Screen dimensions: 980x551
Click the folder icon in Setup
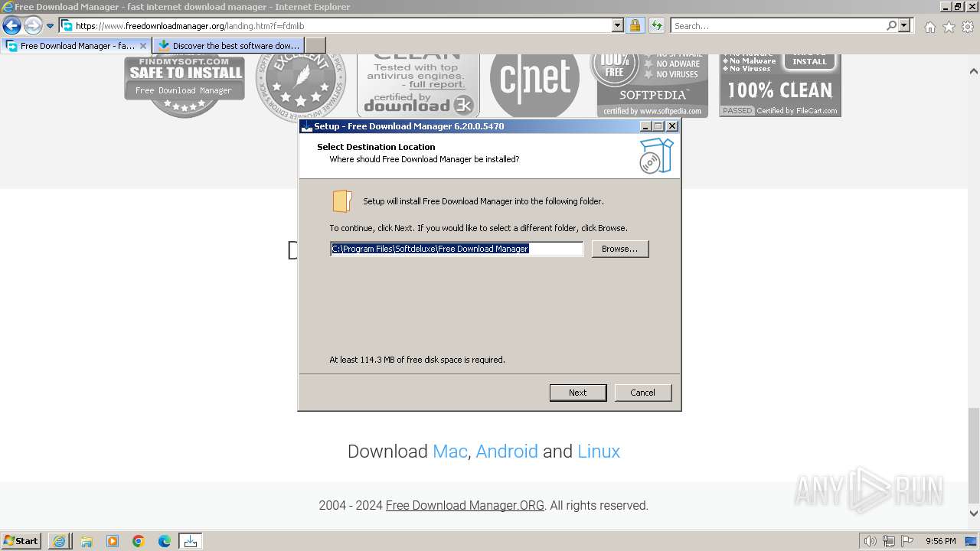coord(341,201)
